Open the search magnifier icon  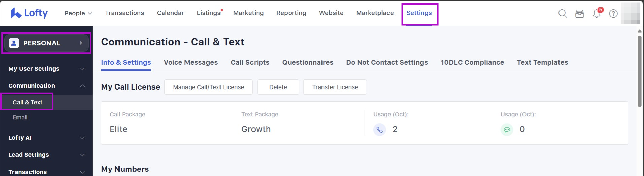tap(563, 13)
